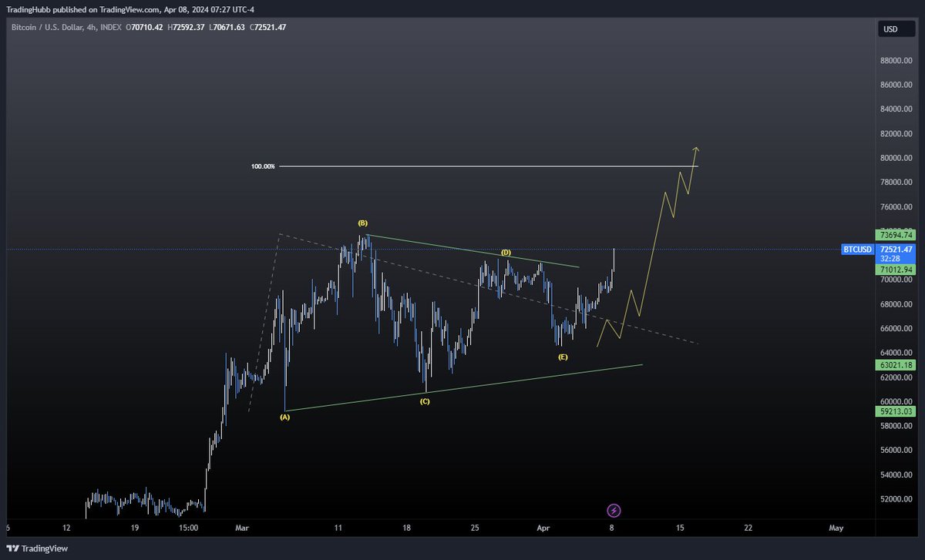This screenshot has width=925, height=560.
Task: Click the 66000.00 price axis label
Action: click(x=897, y=329)
